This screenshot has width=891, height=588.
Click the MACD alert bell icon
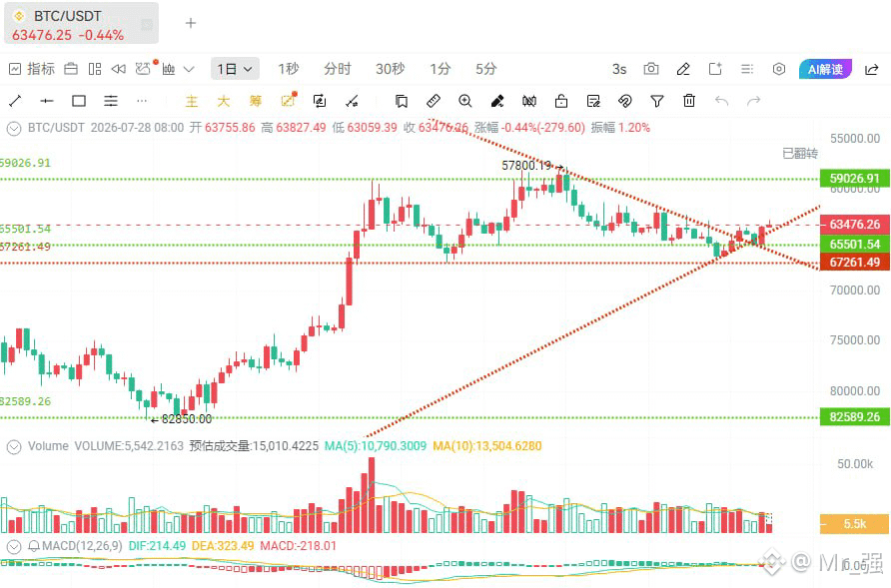tap(34, 546)
